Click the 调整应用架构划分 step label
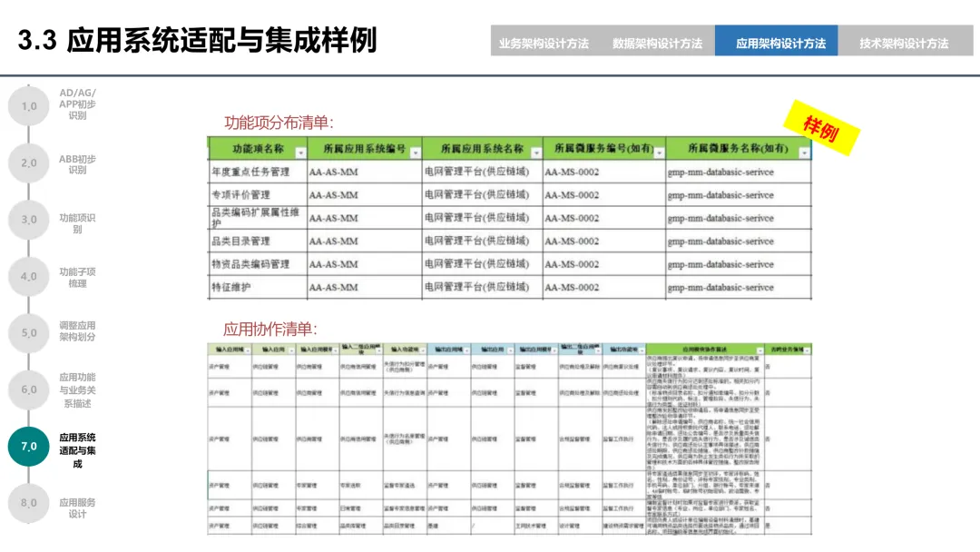The width and height of the screenshot is (980, 552). 77,330
